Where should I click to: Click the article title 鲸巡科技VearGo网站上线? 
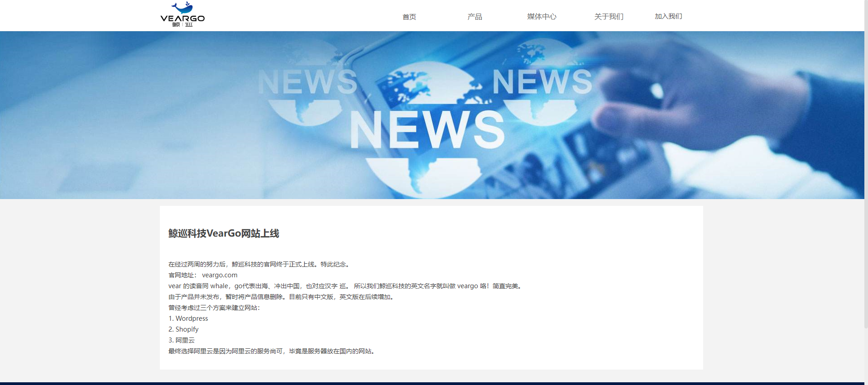224,233
